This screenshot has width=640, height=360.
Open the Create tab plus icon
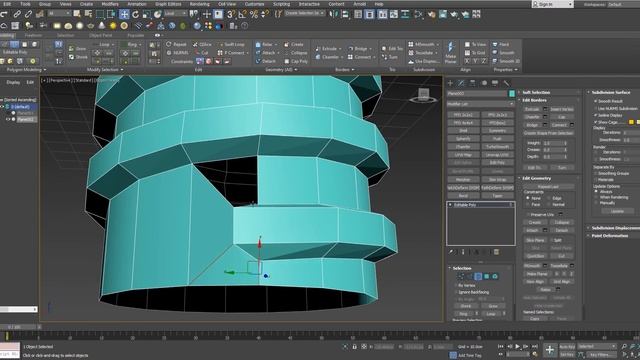tap(451, 83)
